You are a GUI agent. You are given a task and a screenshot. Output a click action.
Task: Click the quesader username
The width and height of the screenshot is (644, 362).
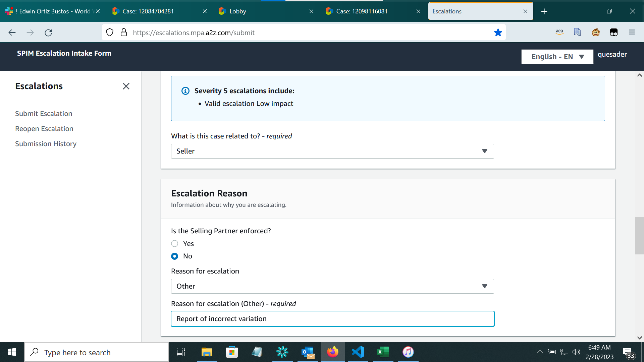coord(612,54)
